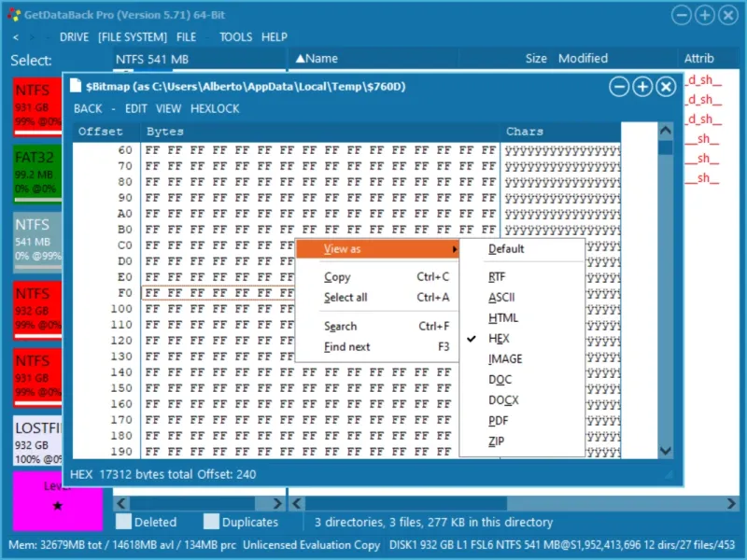Click BACK in the hex viewer
Image resolution: width=747 pixels, height=560 pixels.
88,108
